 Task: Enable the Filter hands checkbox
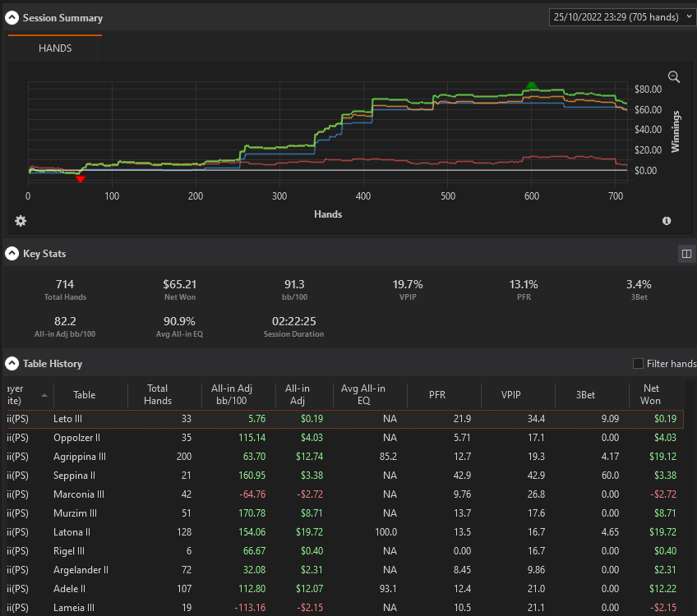(x=638, y=364)
